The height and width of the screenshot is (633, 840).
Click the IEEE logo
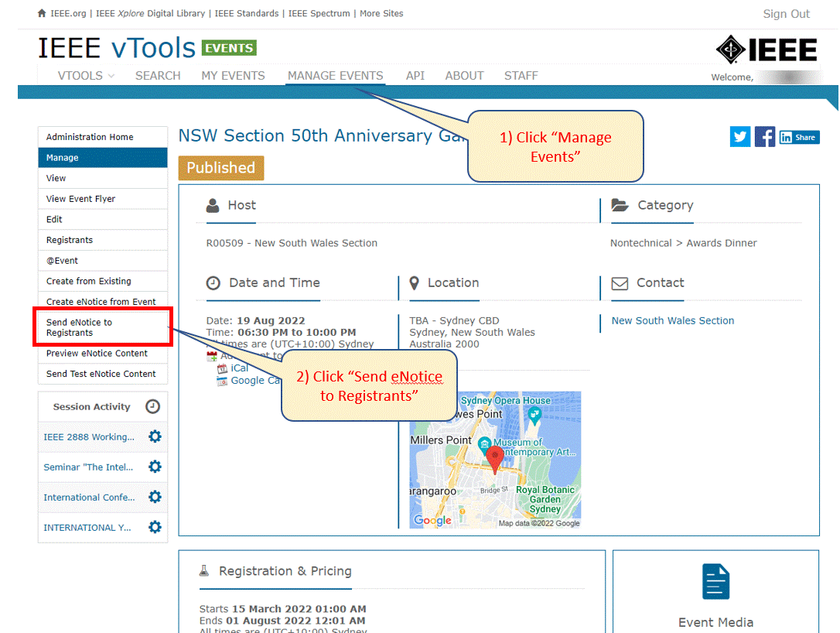pyautogui.click(x=766, y=50)
